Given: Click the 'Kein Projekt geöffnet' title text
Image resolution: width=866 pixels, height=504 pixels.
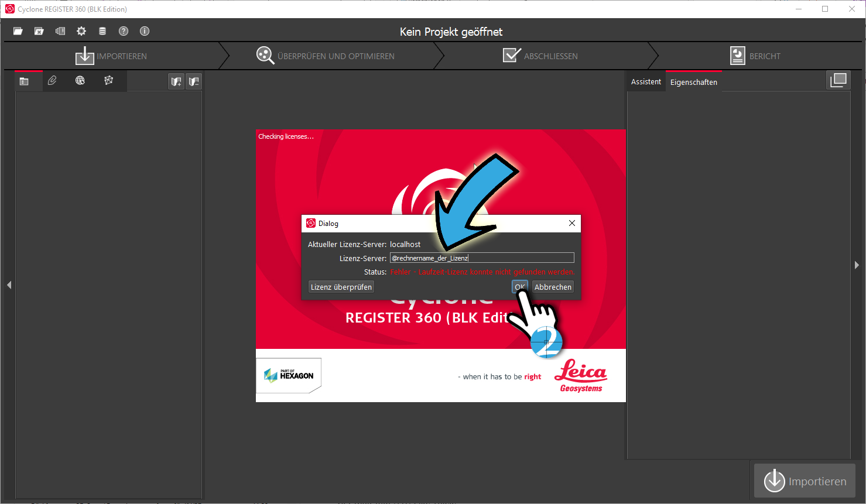Looking at the screenshot, I should (x=451, y=32).
